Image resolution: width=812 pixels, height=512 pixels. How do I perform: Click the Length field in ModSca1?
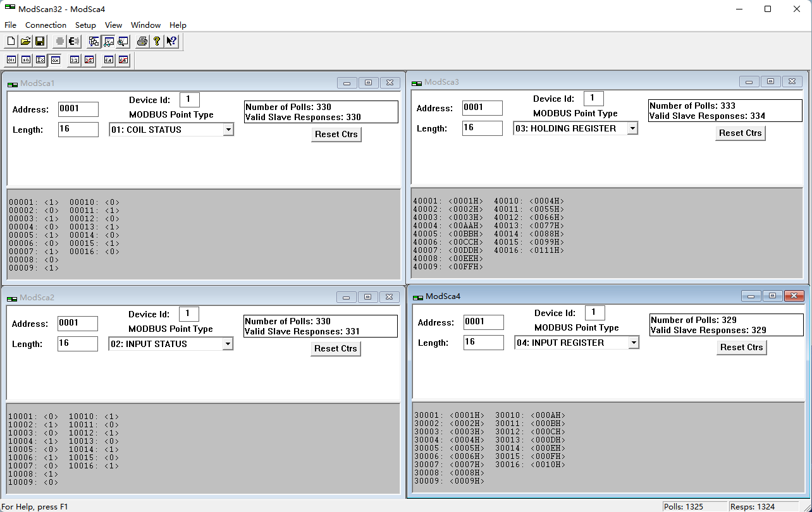tap(78, 130)
